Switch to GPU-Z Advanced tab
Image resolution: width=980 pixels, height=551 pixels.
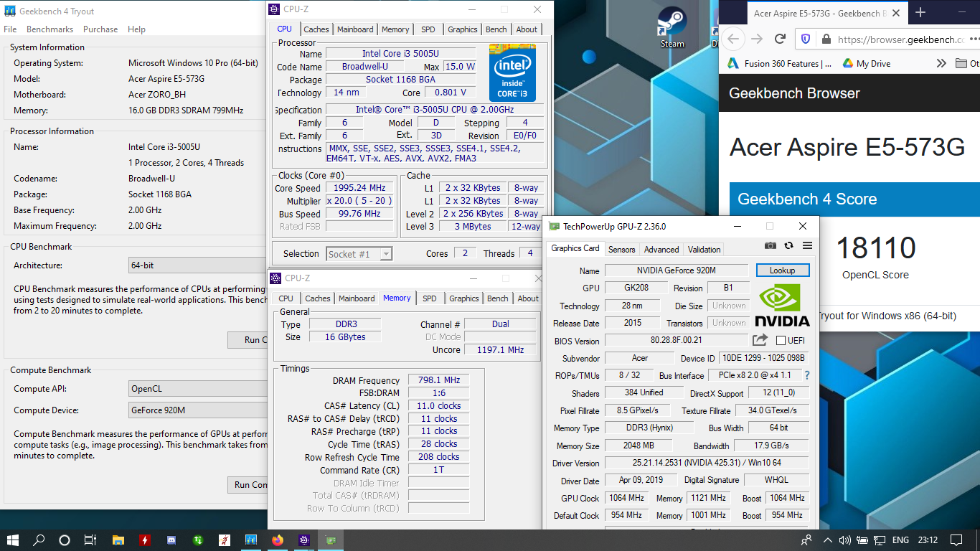pos(661,250)
